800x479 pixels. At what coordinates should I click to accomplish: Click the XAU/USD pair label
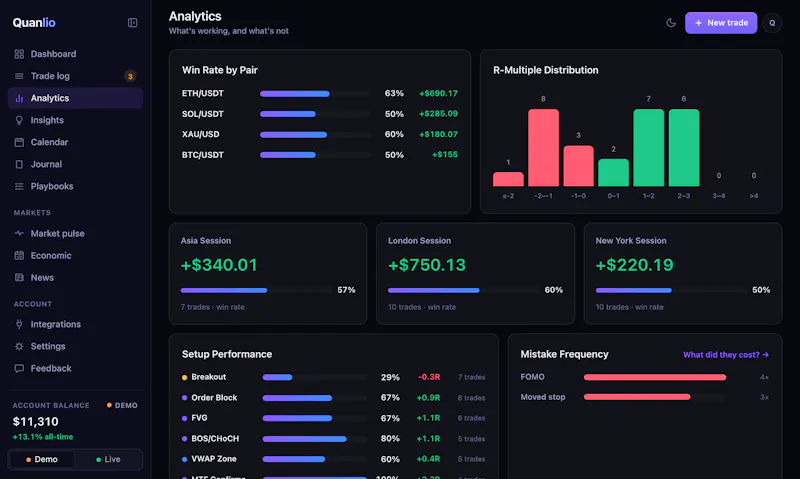coord(201,134)
